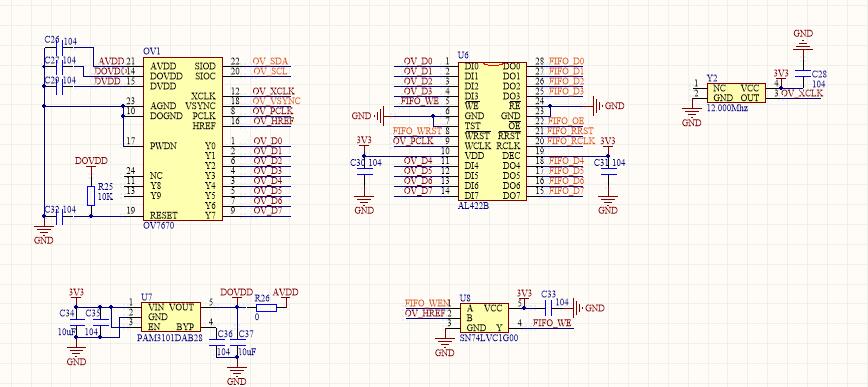Click resistor R25 10K symbol
The image size is (868, 387).
tap(91, 195)
